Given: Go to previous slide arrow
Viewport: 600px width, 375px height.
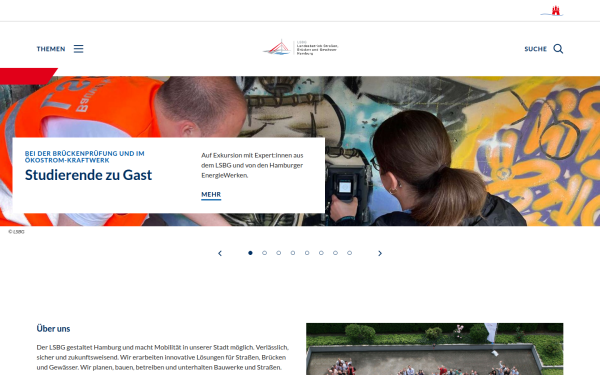Looking at the screenshot, I should (x=220, y=253).
